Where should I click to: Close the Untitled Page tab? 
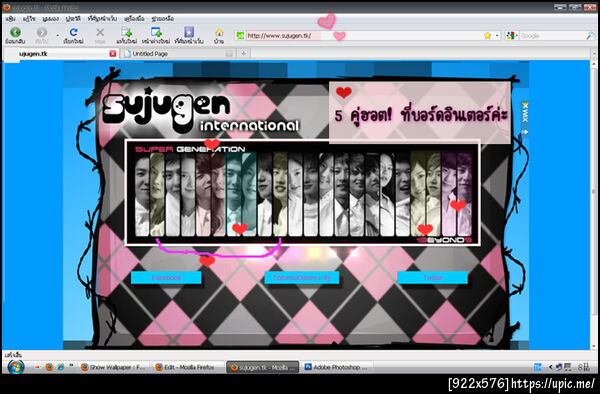click(x=229, y=54)
